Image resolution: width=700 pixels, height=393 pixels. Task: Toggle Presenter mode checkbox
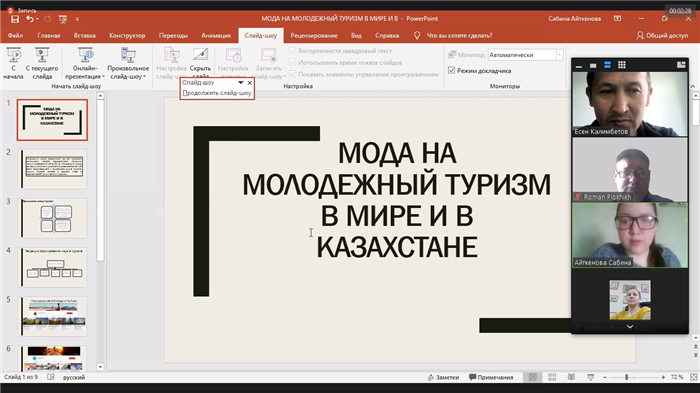pos(451,71)
